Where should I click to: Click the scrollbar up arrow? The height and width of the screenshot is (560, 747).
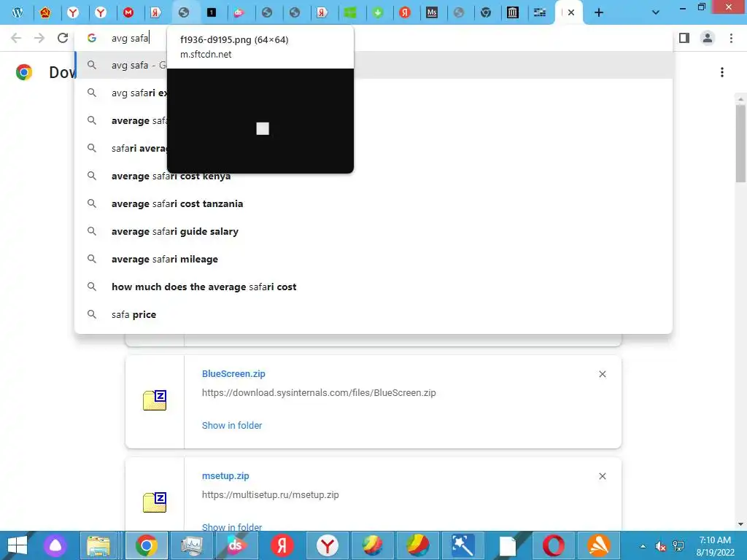point(740,99)
